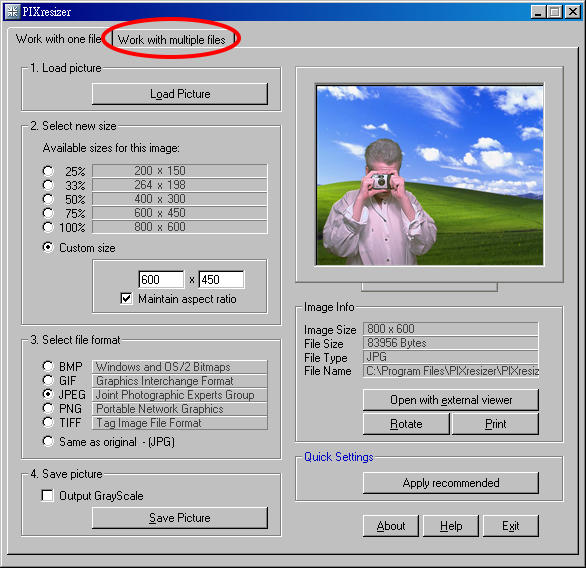Select the 100% size option
The width and height of the screenshot is (586, 568).
48,227
